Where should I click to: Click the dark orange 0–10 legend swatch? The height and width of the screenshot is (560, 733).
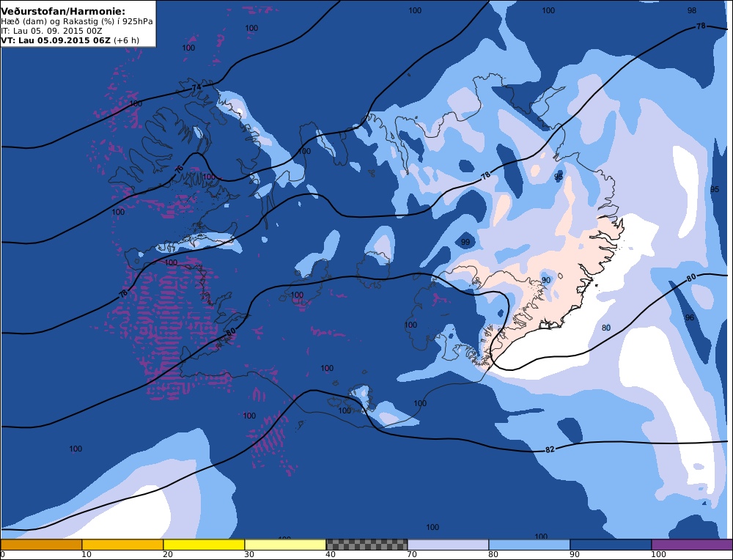pos(41,545)
